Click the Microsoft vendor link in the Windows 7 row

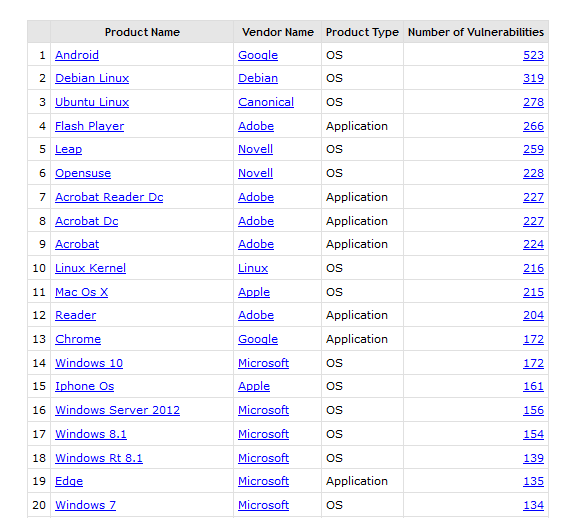[x=264, y=505]
